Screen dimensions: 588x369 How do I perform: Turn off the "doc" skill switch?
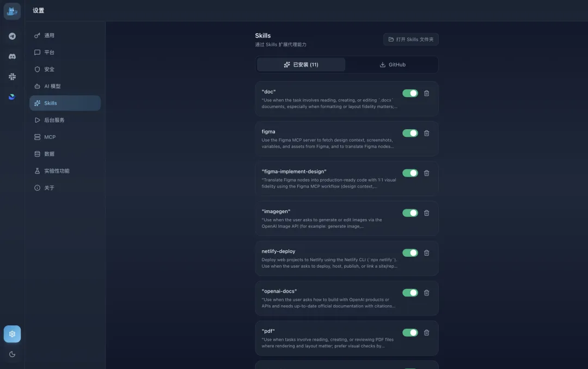tap(410, 93)
